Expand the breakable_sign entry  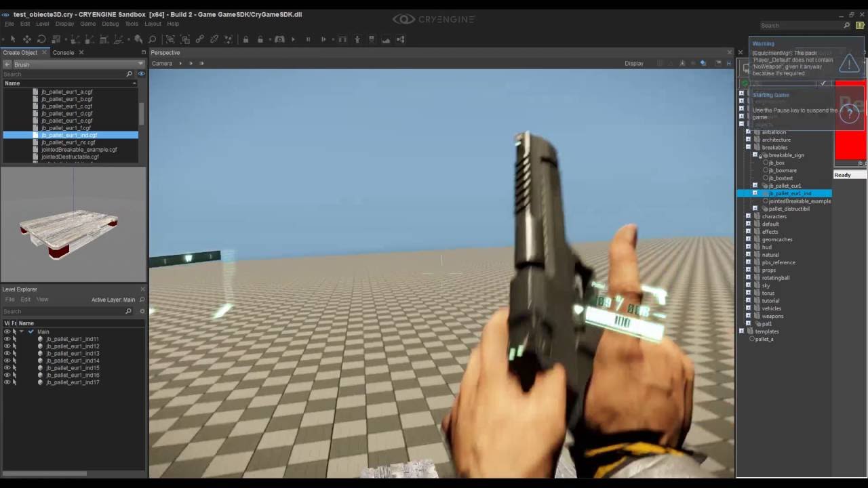point(755,155)
